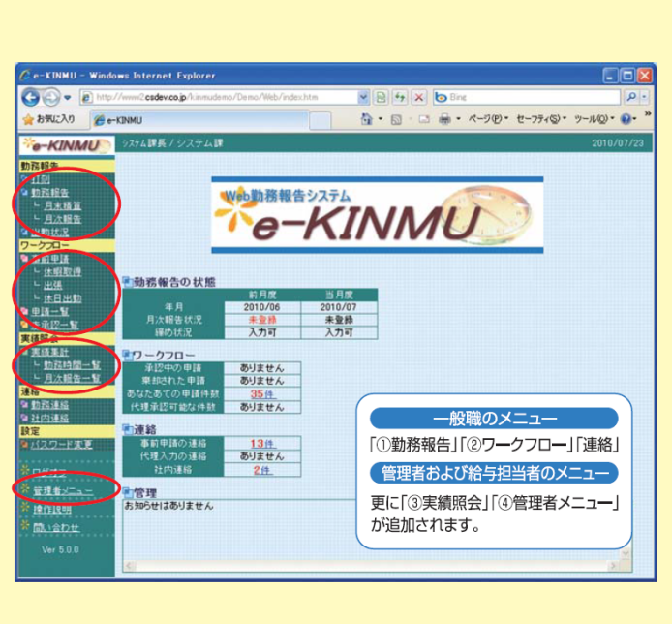Click the Home icon in command bar
Image resolution: width=672 pixels, height=624 pixels.
pyautogui.click(x=366, y=119)
